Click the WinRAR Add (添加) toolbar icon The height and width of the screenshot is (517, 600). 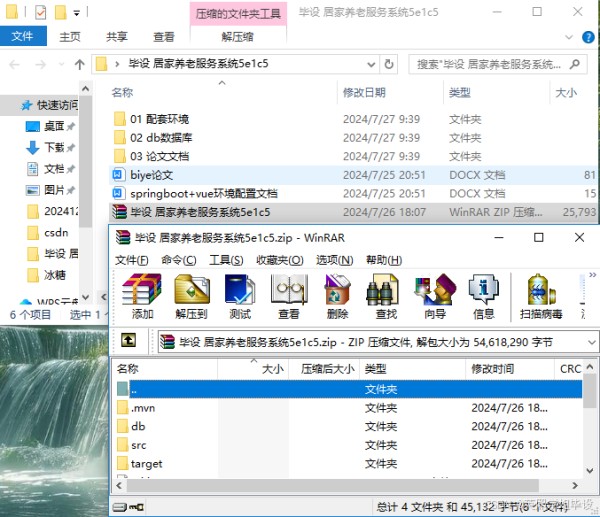point(142,297)
